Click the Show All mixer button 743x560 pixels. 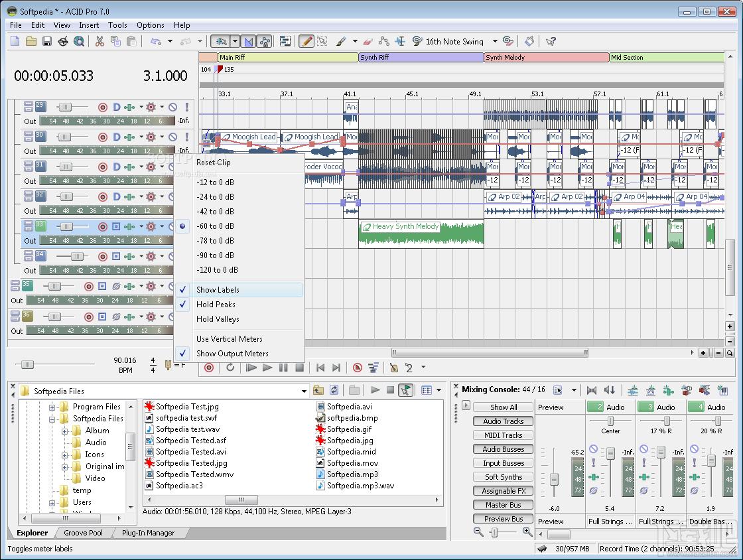pos(504,407)
